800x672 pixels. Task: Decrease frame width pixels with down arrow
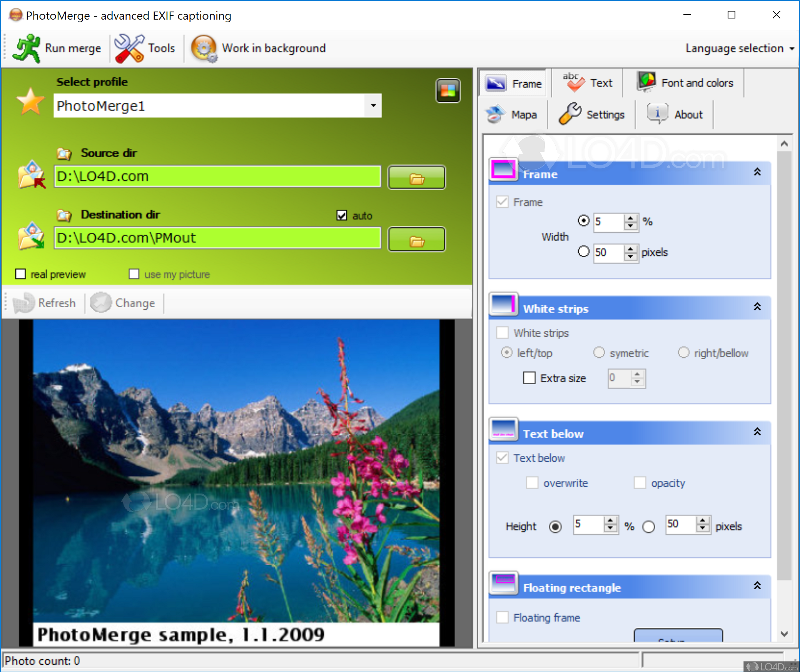pos(630,257)
